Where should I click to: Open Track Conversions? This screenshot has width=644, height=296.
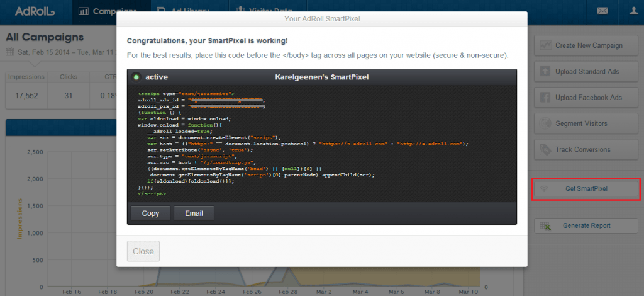(586, 149)
